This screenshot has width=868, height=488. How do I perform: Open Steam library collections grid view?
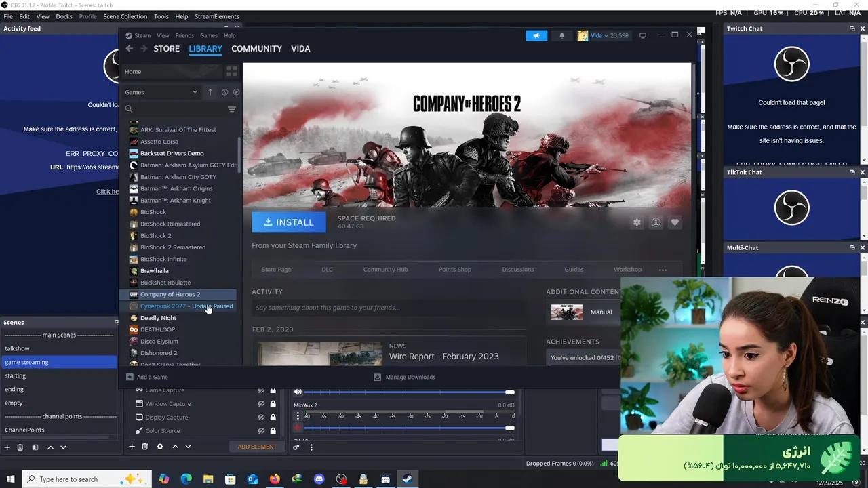[232, 71]
